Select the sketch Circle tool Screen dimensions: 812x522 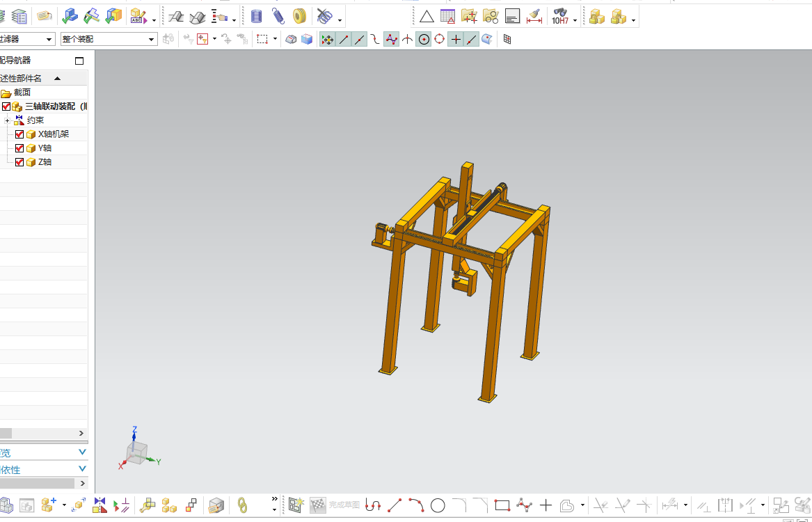pos(438,505)
